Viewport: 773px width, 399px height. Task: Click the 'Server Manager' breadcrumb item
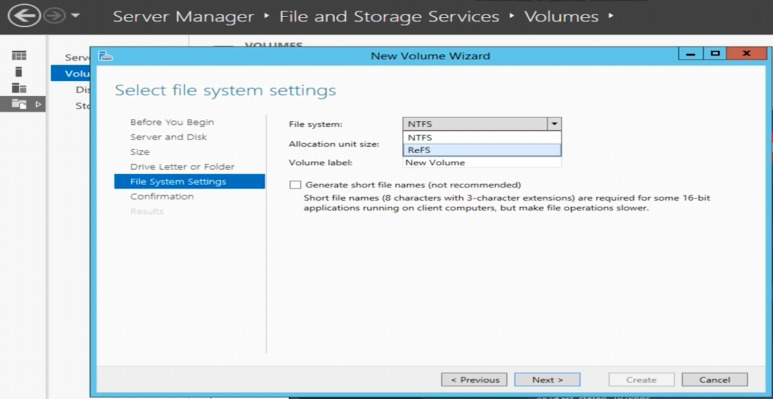[x=183, y=16]
